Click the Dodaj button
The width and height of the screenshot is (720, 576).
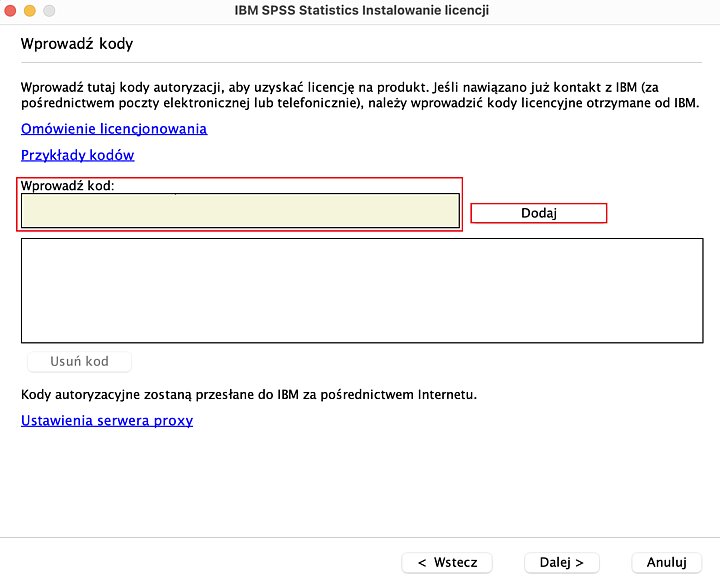click(539, 213)
